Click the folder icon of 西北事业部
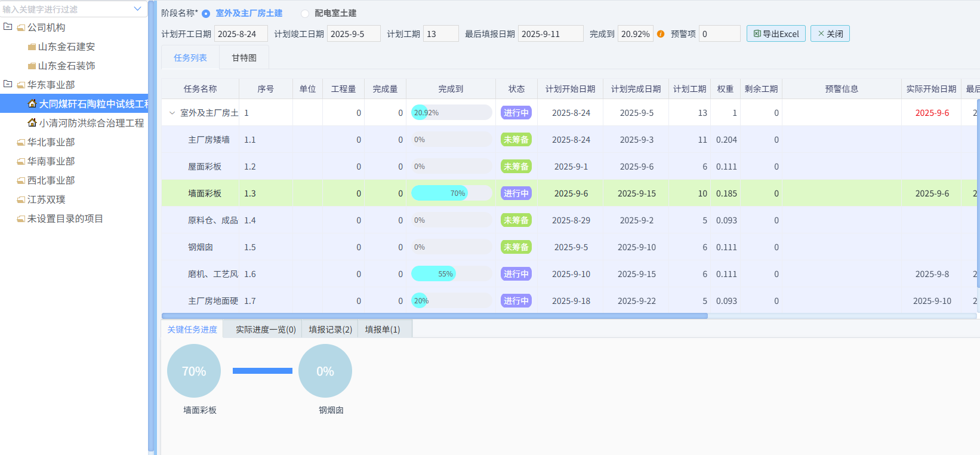This screenshot has height=455, width=980. pos(21,180)
